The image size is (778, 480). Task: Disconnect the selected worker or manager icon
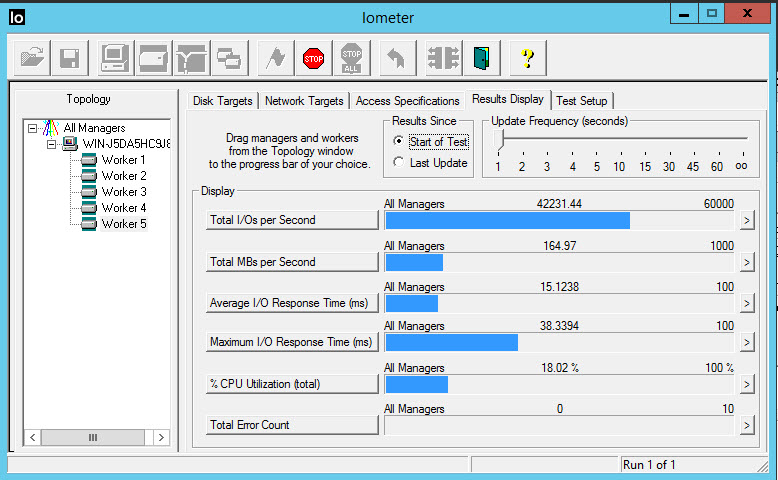point(444,58)
